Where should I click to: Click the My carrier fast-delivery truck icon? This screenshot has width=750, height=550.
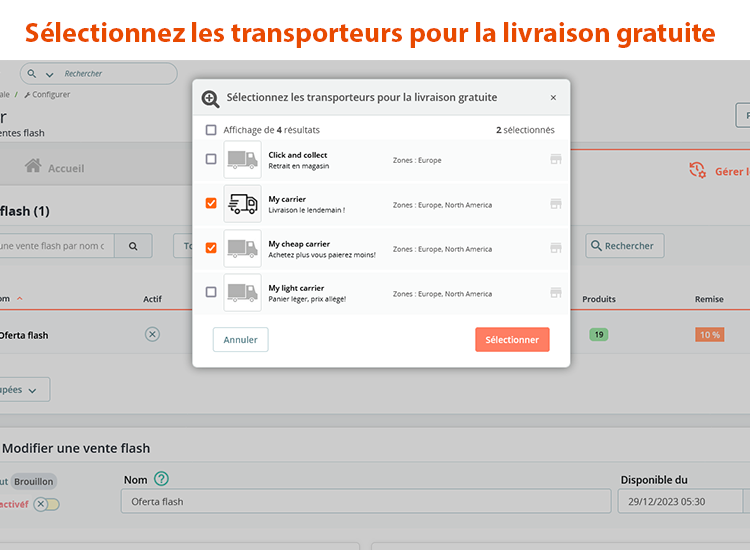(x=243, y=204)
